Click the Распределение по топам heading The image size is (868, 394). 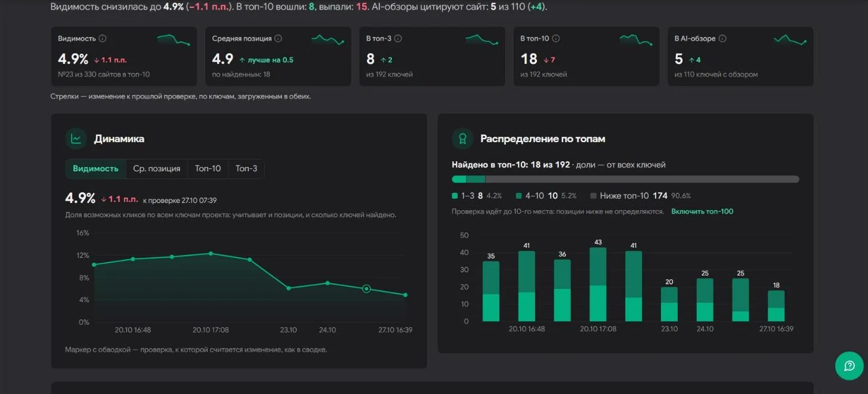(x=543, y=139)
